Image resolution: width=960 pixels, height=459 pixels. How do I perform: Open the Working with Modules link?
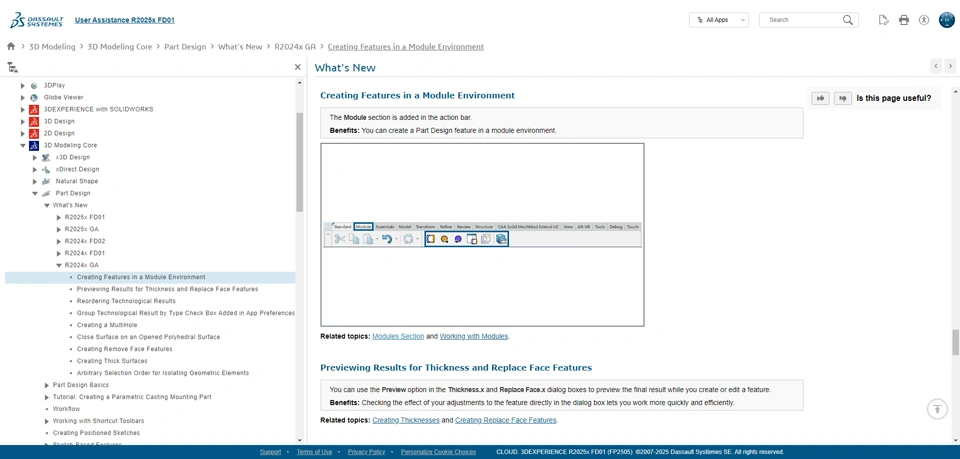tap(474, 336)
